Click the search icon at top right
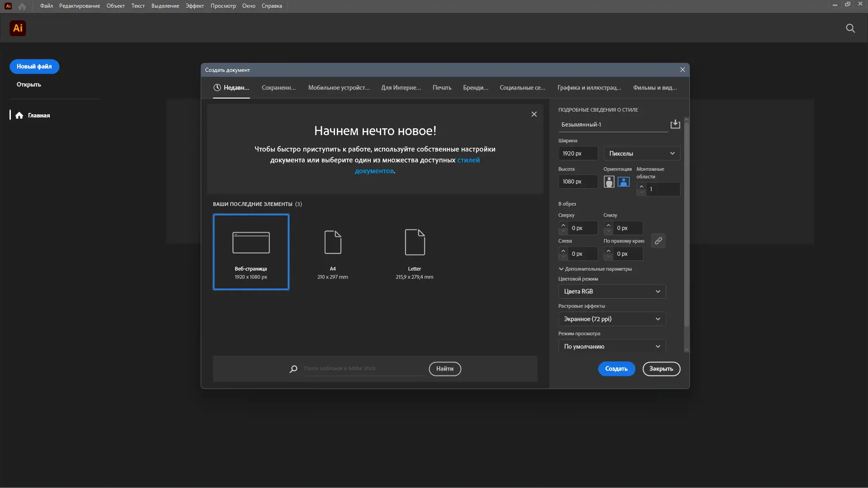 [850, 28]
